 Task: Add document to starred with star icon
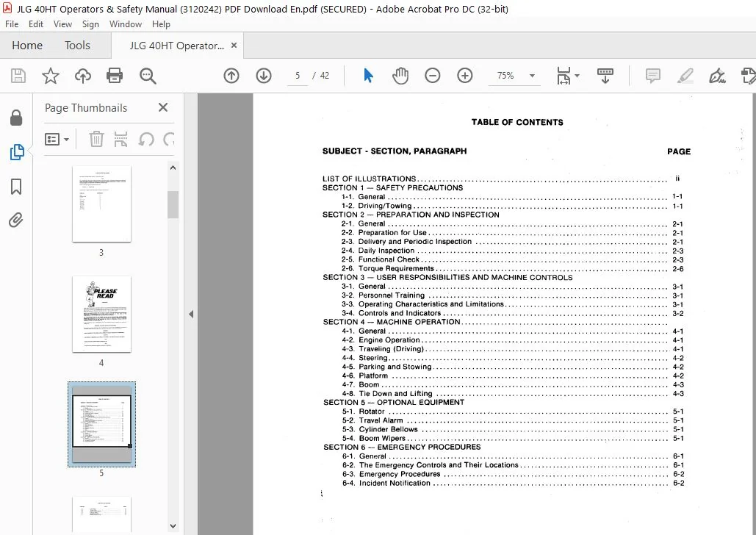(x=50, y=76)
